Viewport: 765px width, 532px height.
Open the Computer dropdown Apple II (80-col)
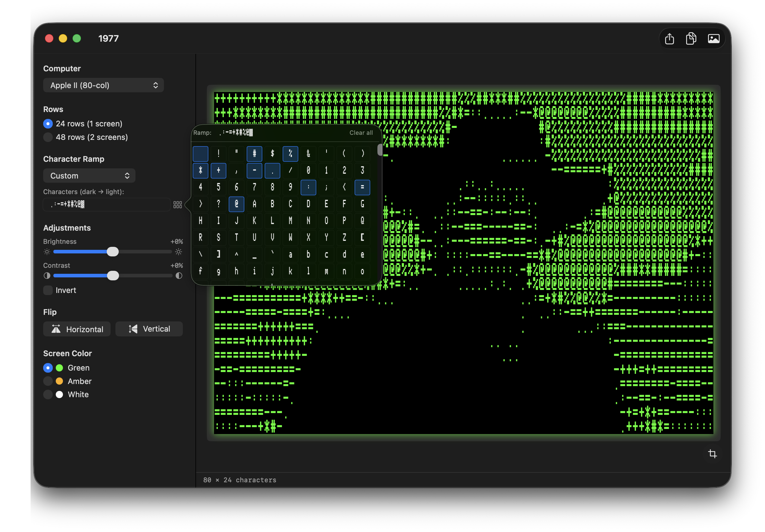click(103, 85)
